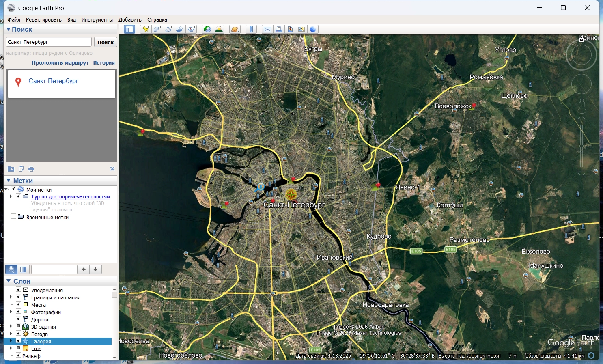Record a tour with the camera icon
Screen dimensions: 603x364
pos(192,29)
